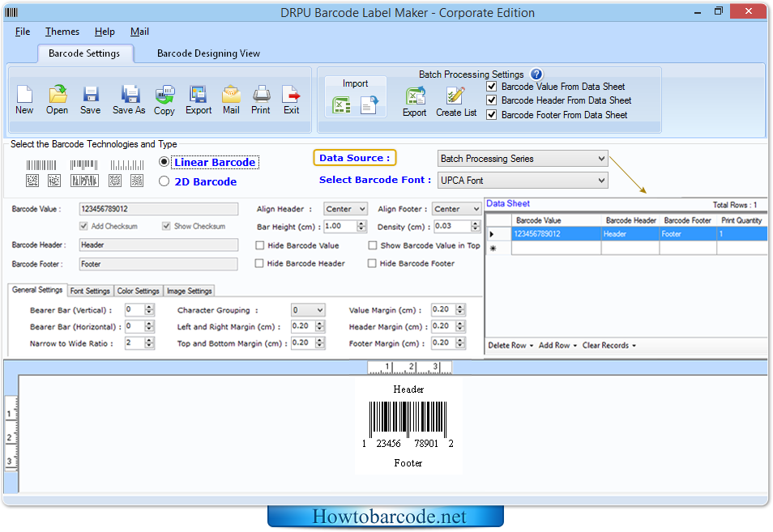The image size is (773, 532).
Task: Uncheck Barcode Value From Data Sheet
Action: coord(492,87)
